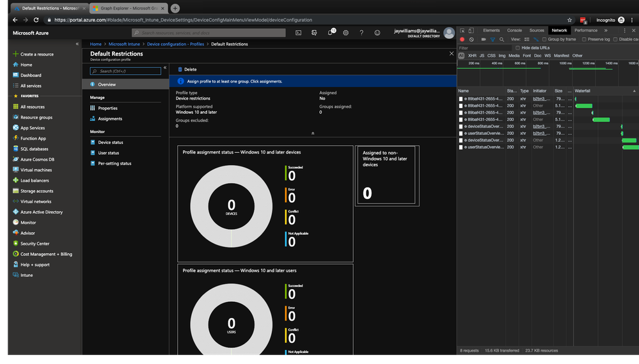Open a new browser tab
Viewport: 639px width, 364px height.
click(x=175, y=8)
